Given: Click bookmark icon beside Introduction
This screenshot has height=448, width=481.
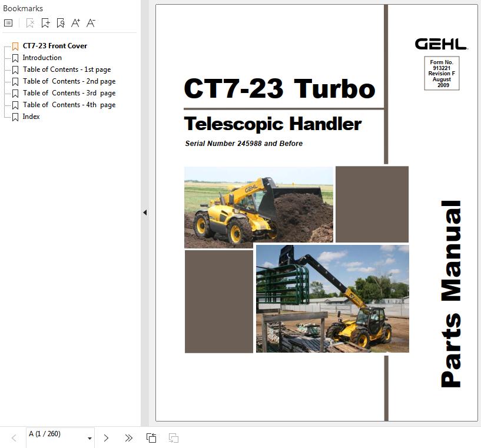Looking at the screenshot, I should [x=15, y=58].
